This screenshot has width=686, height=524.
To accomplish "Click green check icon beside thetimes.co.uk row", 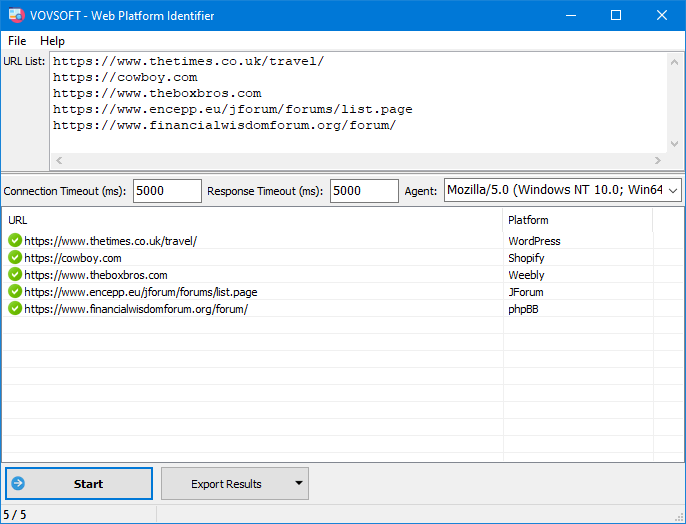I will pos(15,241).
